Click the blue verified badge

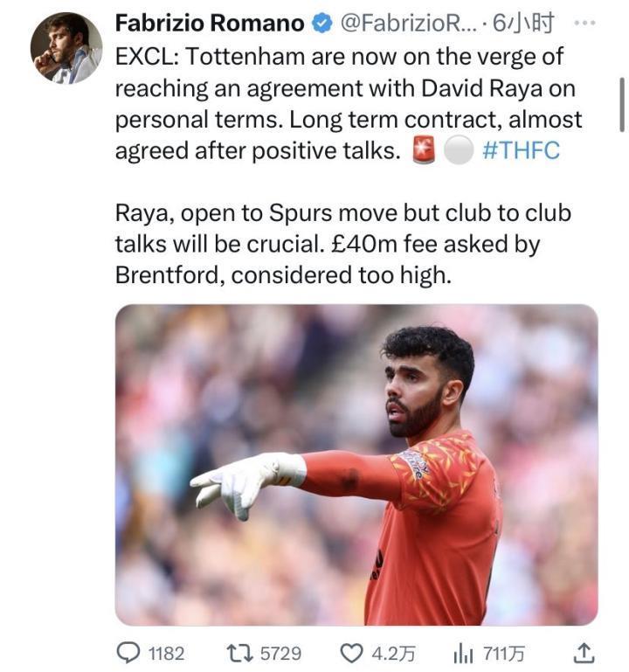(x=322, y=24)
